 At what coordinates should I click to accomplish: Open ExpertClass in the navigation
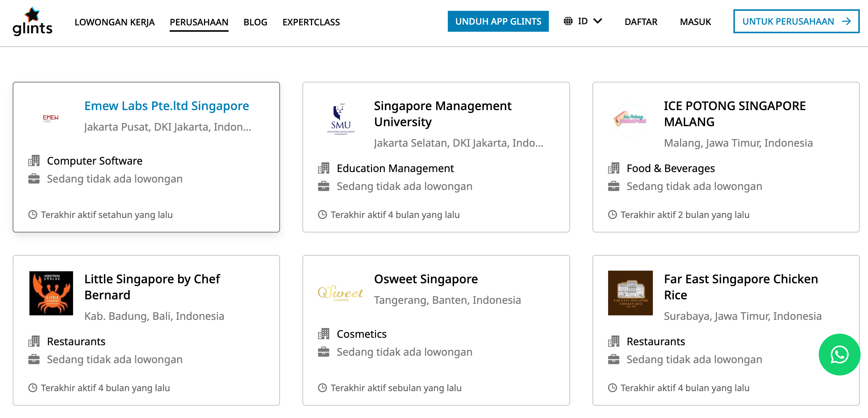coord(311,22)
